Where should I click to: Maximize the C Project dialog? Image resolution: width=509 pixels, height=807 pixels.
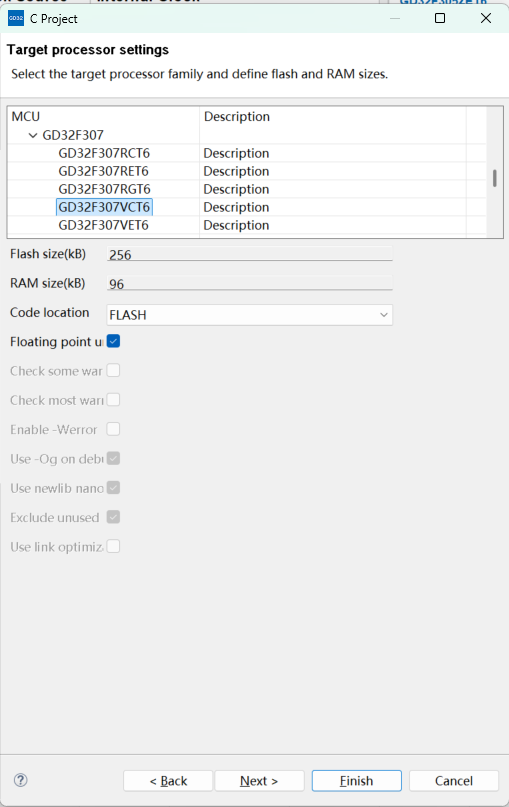pyautogui.click(x=440, y=18)
